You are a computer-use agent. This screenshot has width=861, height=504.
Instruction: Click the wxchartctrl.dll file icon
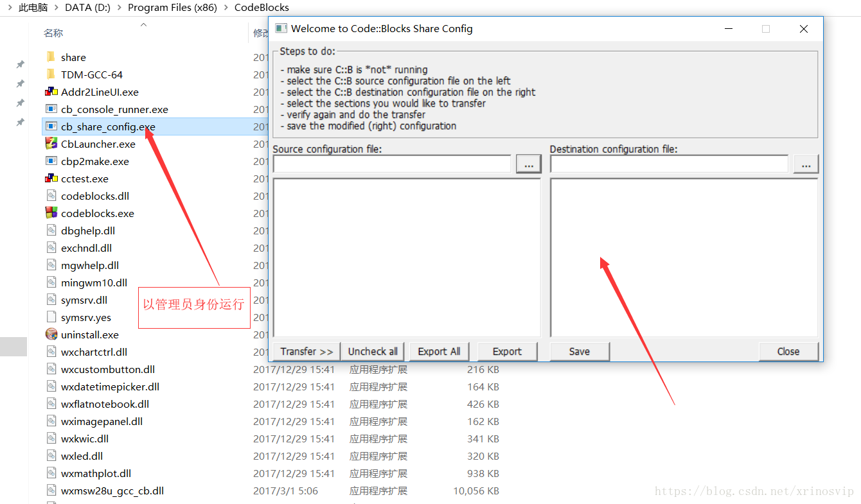point(51,352)
